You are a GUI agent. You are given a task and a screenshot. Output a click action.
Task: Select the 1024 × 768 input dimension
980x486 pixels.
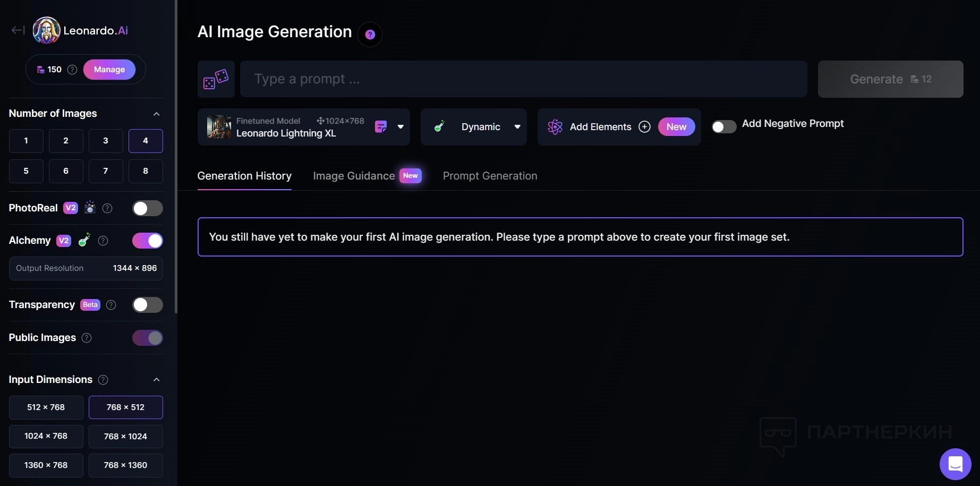[46, 436]
